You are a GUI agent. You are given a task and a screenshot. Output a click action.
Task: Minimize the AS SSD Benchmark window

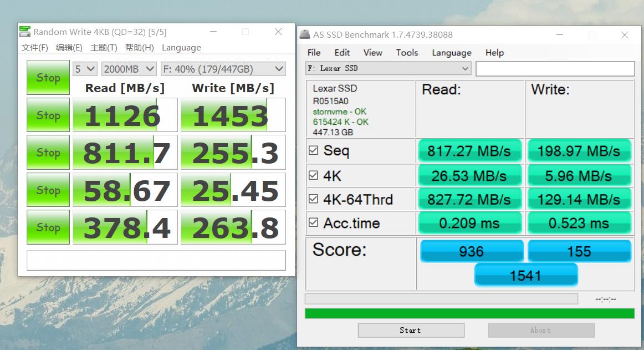[559, 35]
